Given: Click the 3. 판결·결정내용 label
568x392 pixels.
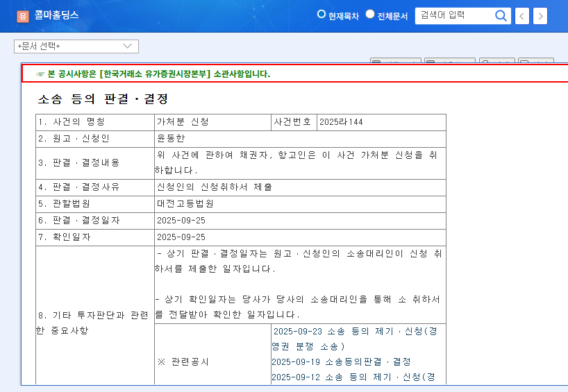Looking at the screenshot, I should (x=79, y=163).
